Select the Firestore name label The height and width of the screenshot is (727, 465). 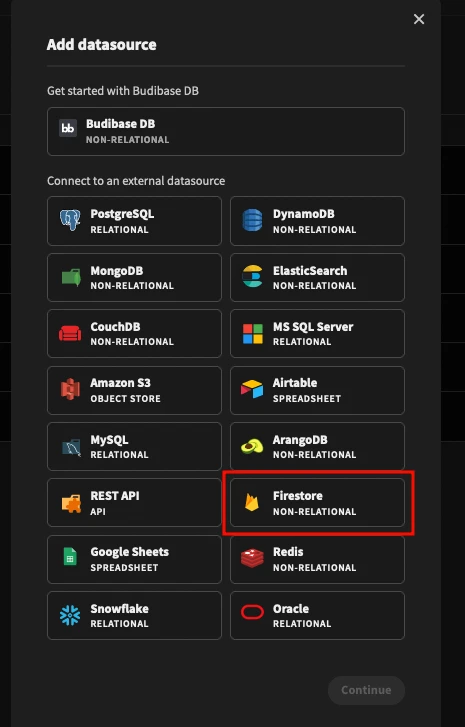[298, 496]
